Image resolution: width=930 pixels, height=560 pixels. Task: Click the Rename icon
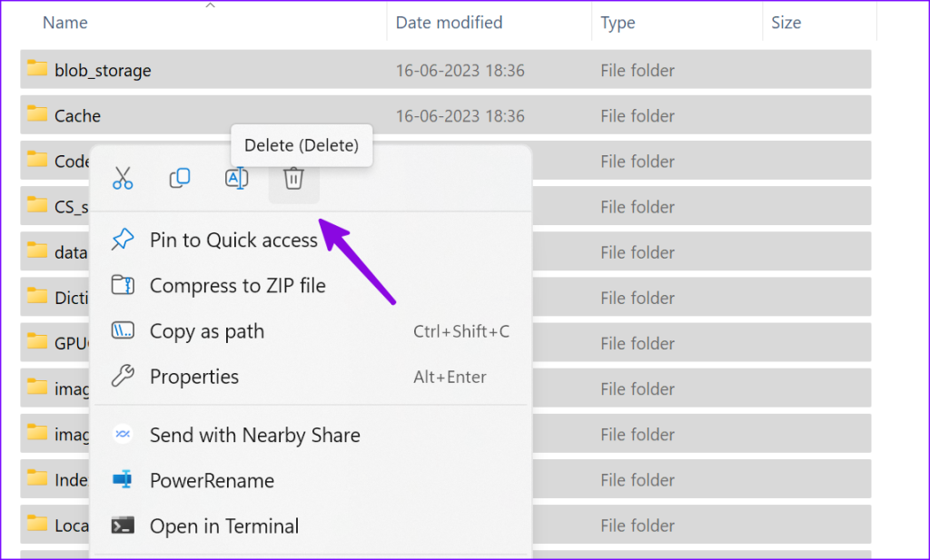click(x=236, y=178)
